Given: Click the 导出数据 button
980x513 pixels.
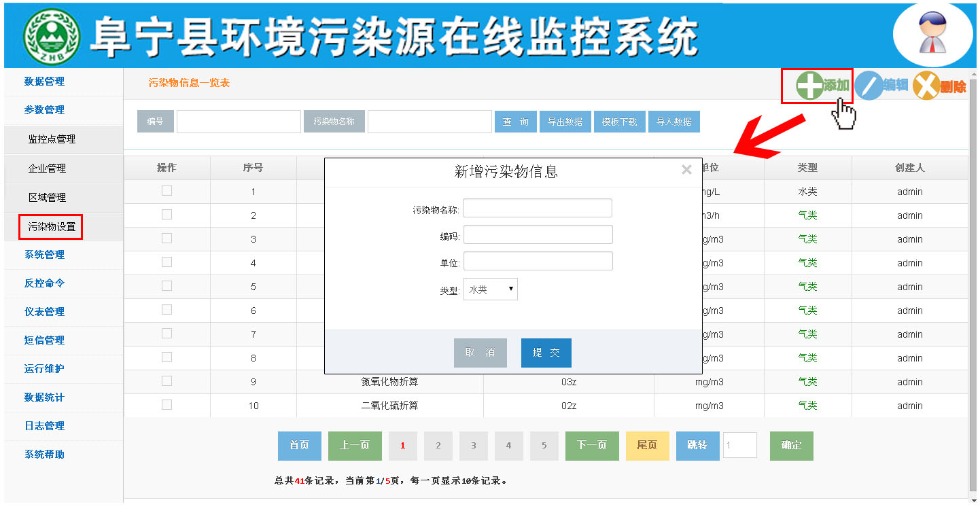Looking at the screenshot, I should click(x=565, y=122).
